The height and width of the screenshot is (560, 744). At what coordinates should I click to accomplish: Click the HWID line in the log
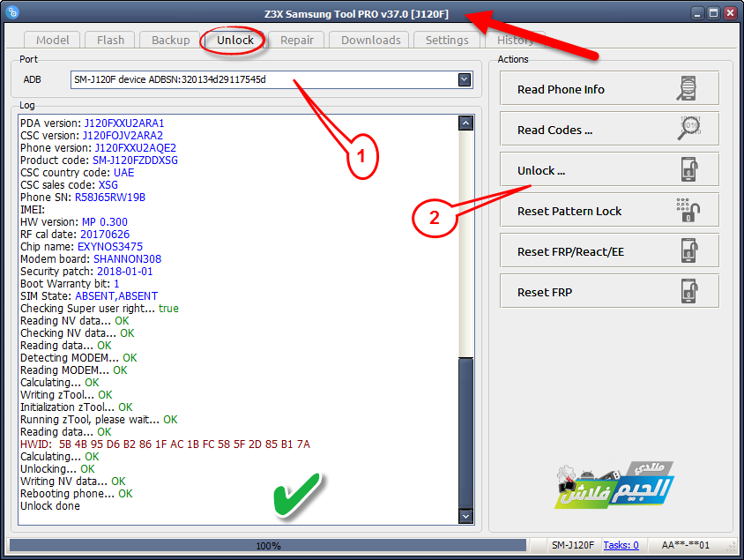coord(165,444)
